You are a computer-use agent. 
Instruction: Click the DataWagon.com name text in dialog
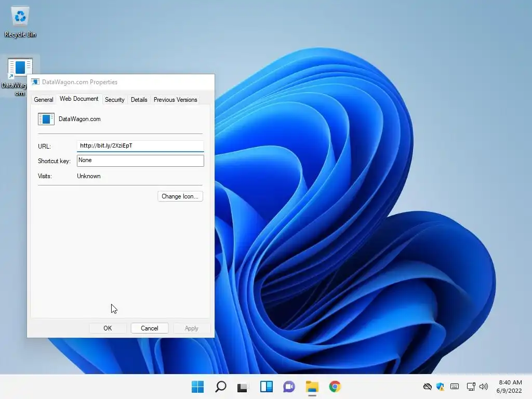[79, 119]
